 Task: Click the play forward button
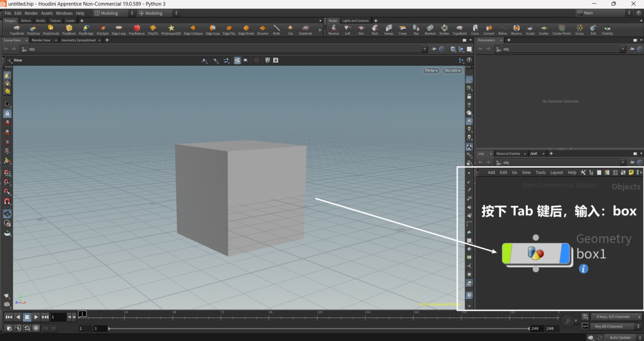click(x=36, y=317)
